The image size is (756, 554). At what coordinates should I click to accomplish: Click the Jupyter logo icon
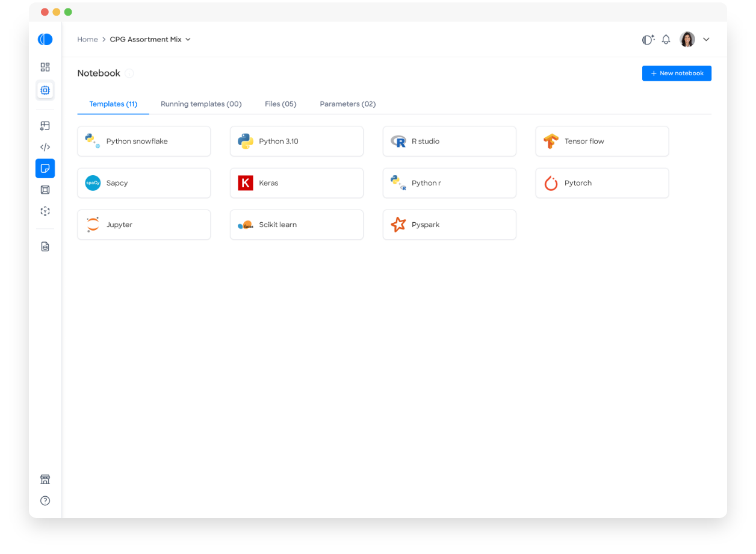click(x=93, y=225)
